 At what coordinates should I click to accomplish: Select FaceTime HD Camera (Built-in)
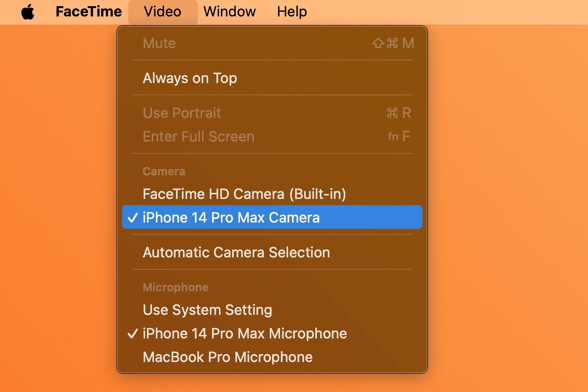pos(272,194)
